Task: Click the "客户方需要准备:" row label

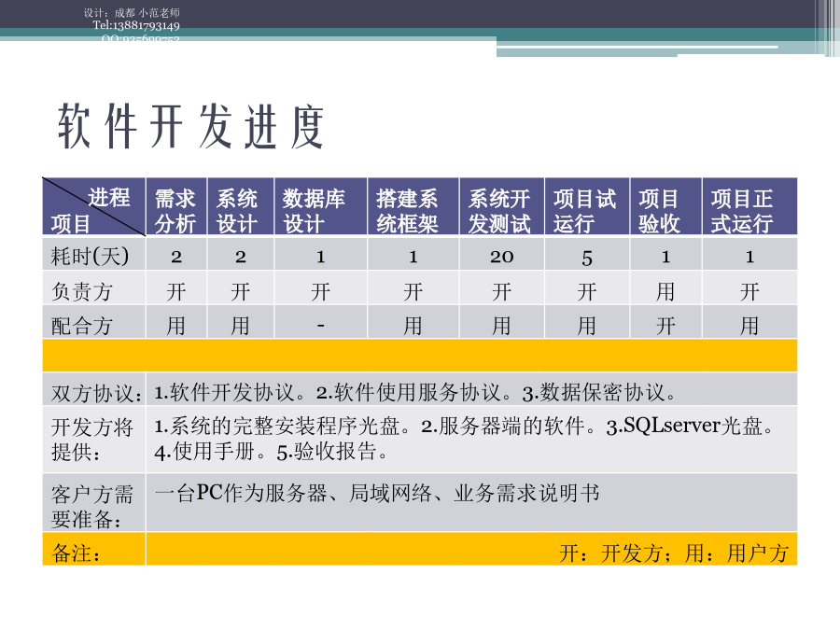Action: pos(92,507)
